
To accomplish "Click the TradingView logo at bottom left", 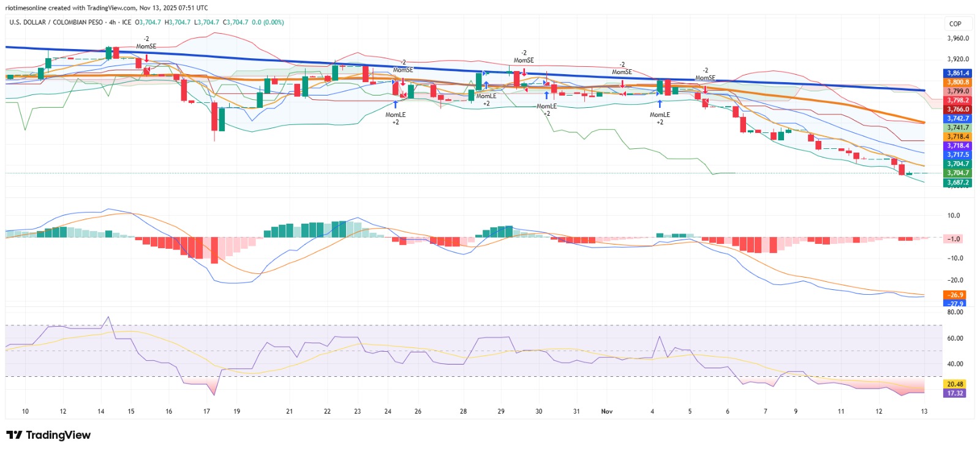I will [48, 435].
